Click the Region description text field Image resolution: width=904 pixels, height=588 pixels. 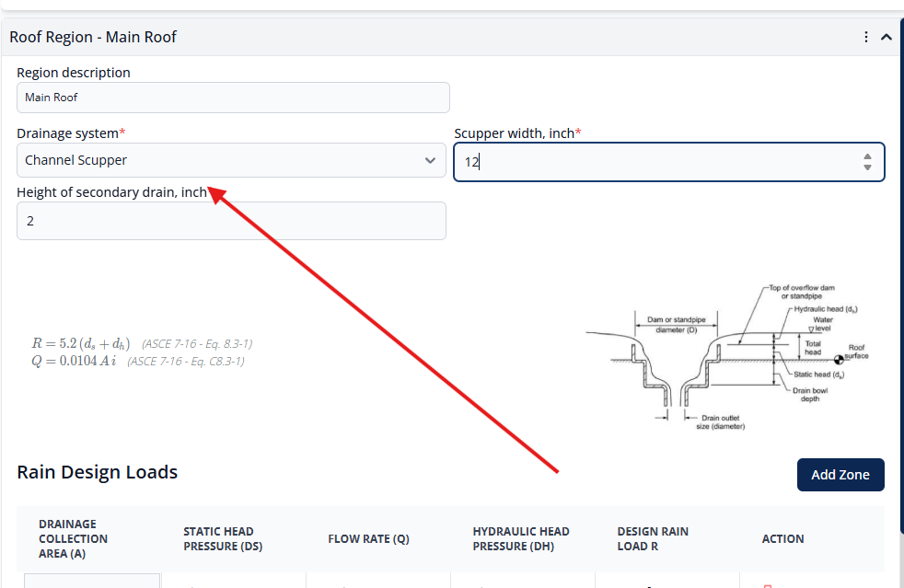pos(233,98)
